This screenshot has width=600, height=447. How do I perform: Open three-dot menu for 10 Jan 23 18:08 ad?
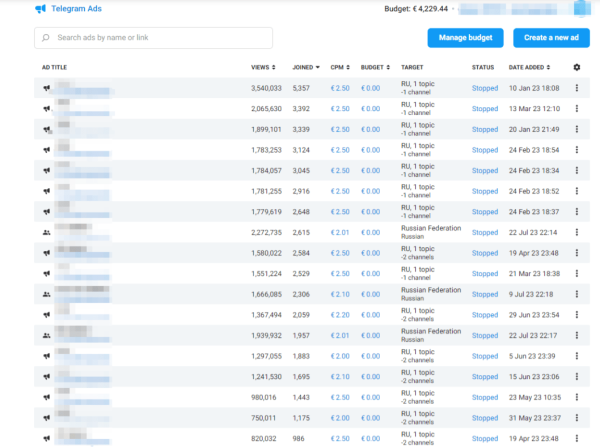click(x=576, y=88)
